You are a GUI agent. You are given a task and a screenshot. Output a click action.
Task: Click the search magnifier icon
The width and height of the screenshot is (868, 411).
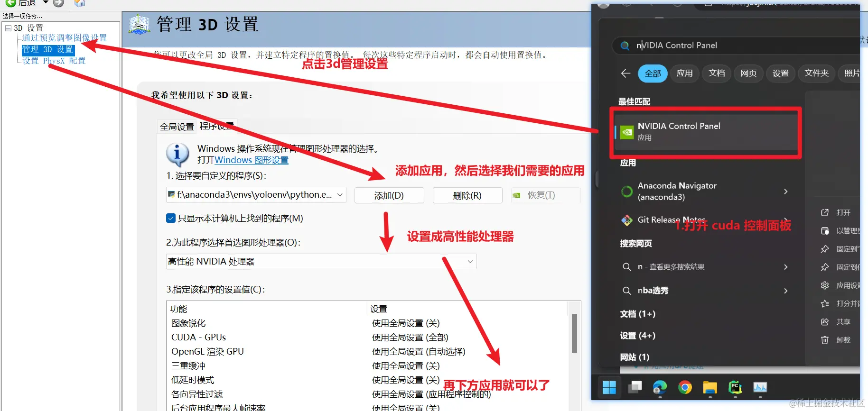tap(625, 46)
